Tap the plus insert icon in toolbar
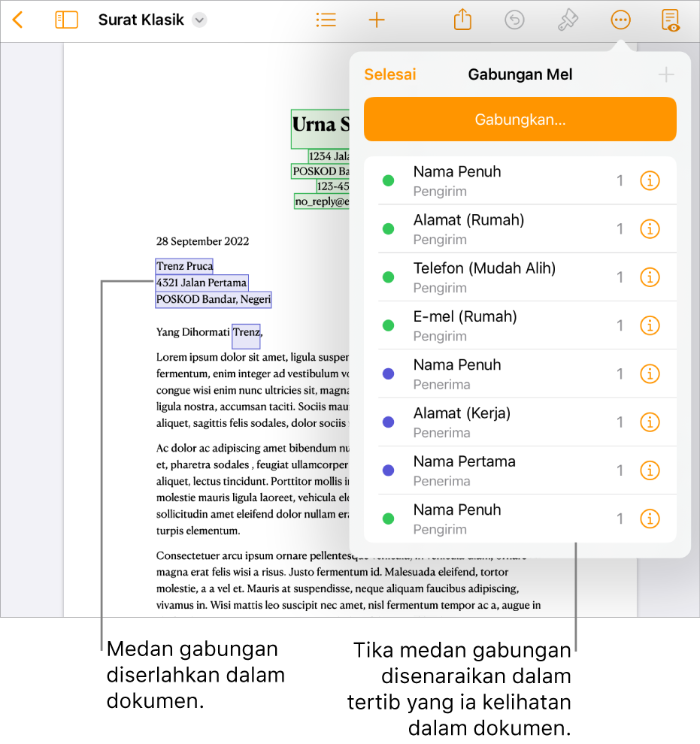700x744 pixels. click(377, 20)
